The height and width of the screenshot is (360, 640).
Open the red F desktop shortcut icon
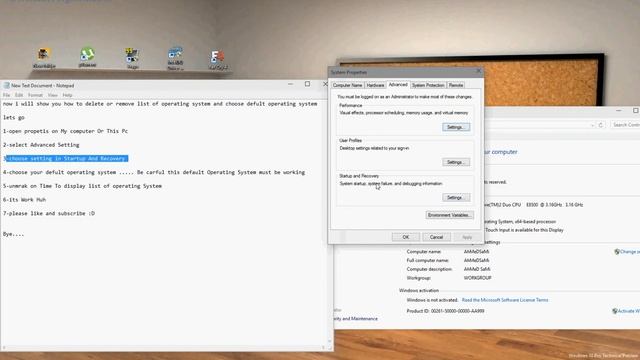pyautogui.click(x=218, y=57)
